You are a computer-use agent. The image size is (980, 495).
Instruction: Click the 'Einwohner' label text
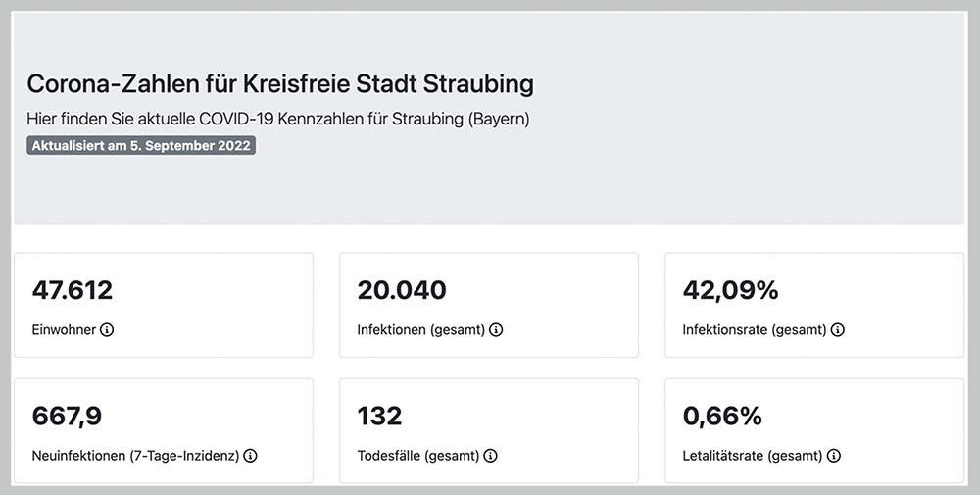[64, 330]
